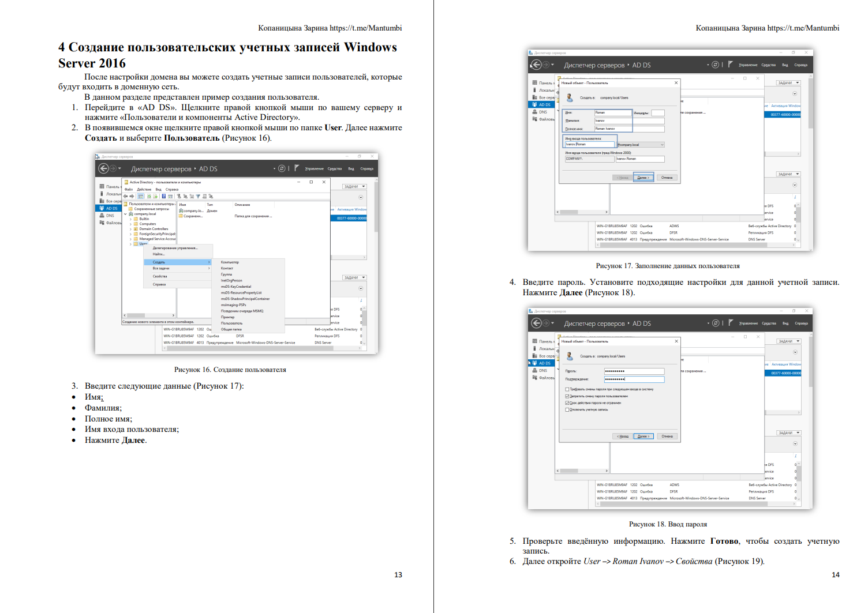Click the 'Описание' column header in Figure 16

tap(242, 205)
